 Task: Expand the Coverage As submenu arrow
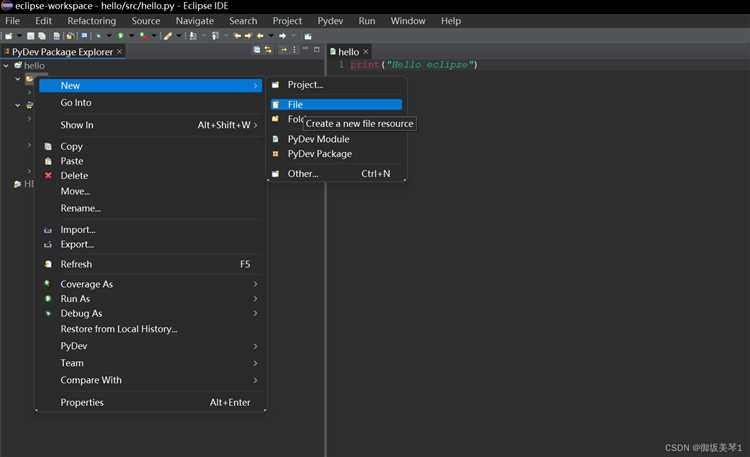click(255, 284)
